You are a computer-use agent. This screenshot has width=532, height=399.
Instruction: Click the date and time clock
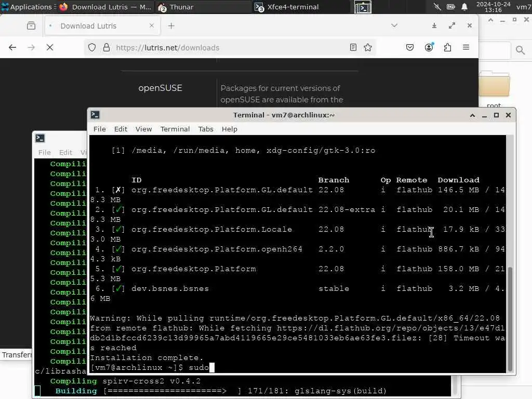coord(493,7)
